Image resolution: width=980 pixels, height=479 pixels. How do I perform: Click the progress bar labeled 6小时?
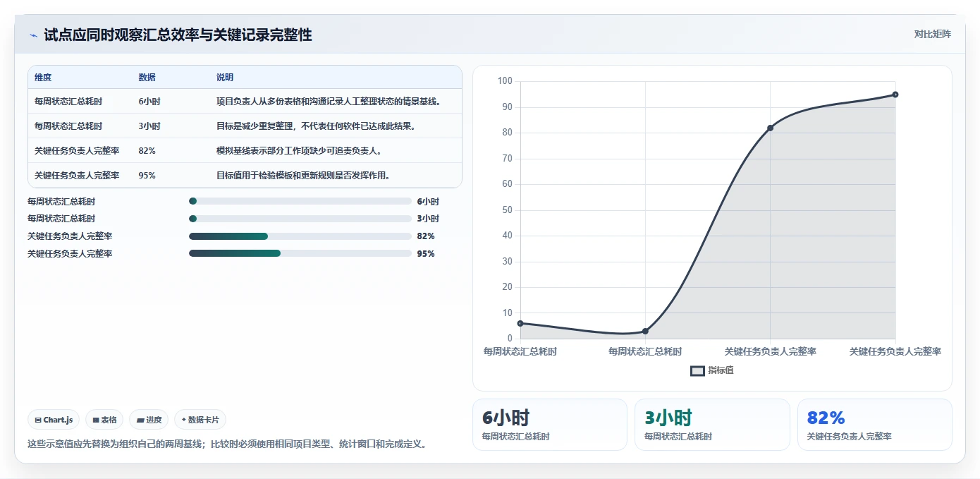coord(300,201)
